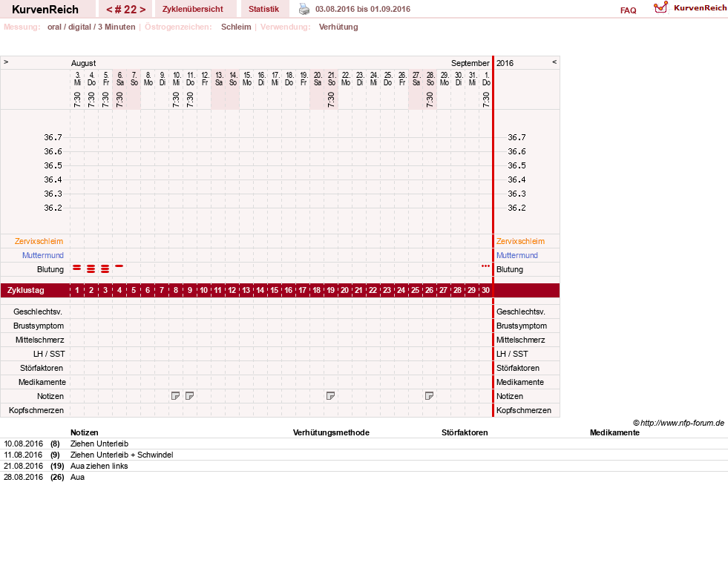Click the left Kopfschmerzen row label

pyautogui.click(x=36, y=410)
